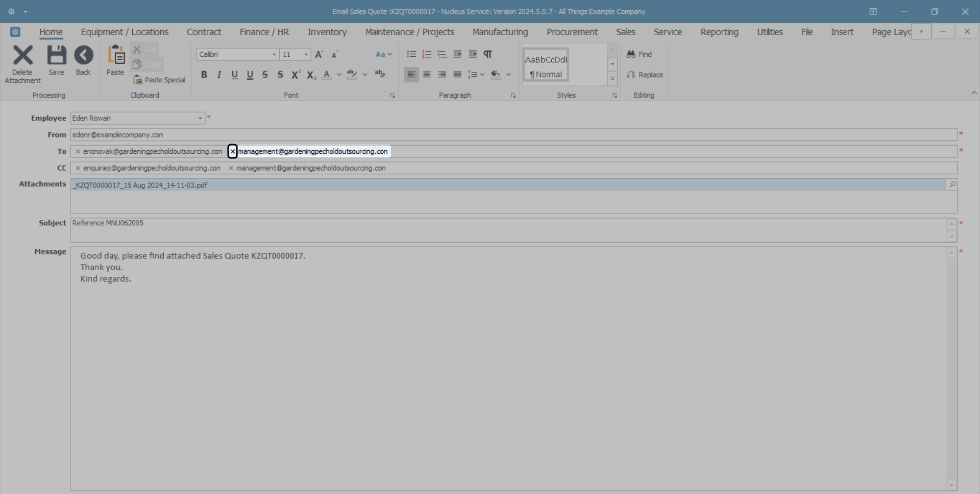Apply superscript formatting

[296, 75]
